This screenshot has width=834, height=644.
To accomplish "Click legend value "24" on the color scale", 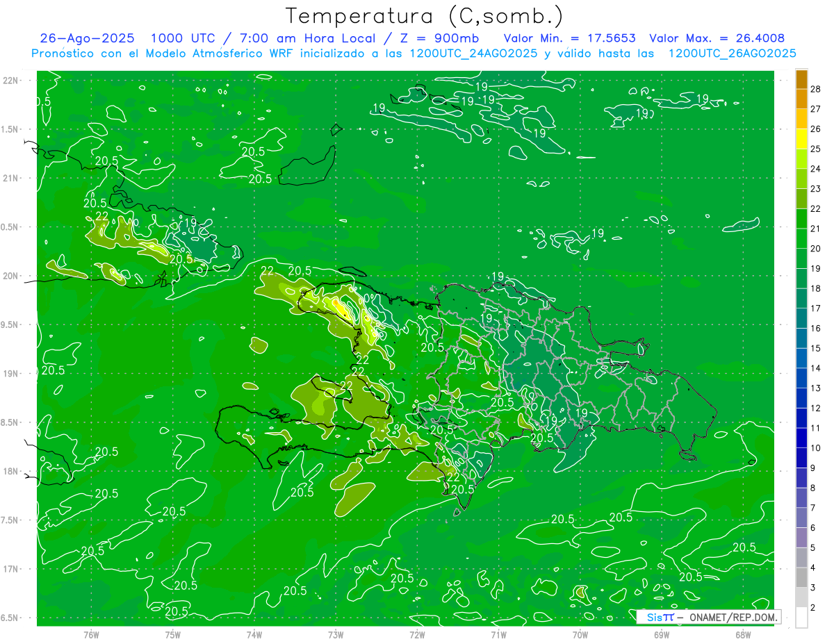I will (x=817, y=169).
